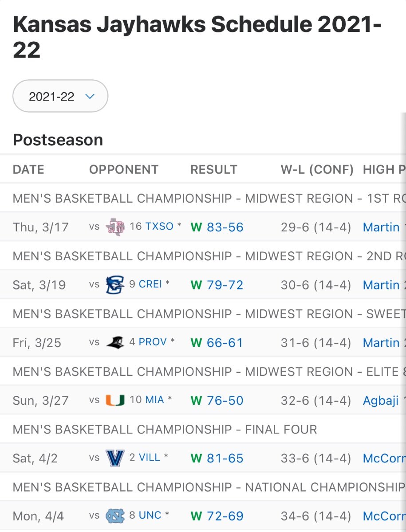
Task: Click the Providence Friars logo
Action: 115,342
